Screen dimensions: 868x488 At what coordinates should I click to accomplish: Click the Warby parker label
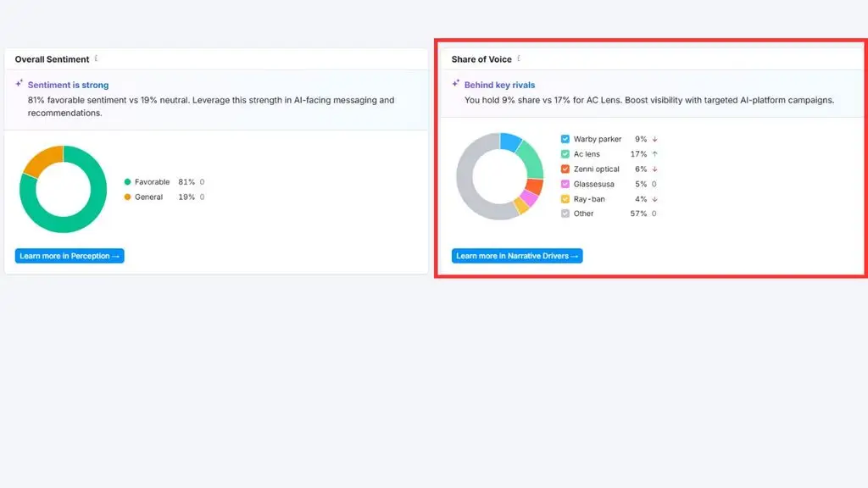tap(598, 140)
